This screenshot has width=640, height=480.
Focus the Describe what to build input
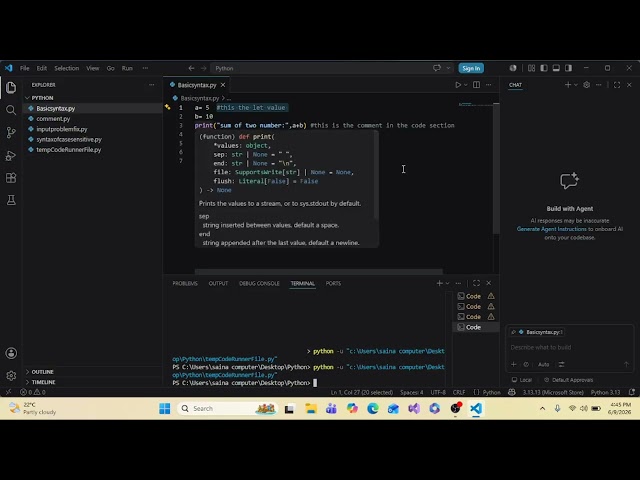tap(569, 347)
